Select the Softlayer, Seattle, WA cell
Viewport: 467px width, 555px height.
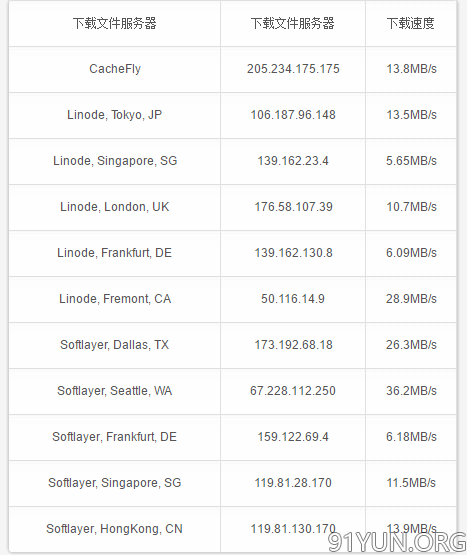coord(115,391)
